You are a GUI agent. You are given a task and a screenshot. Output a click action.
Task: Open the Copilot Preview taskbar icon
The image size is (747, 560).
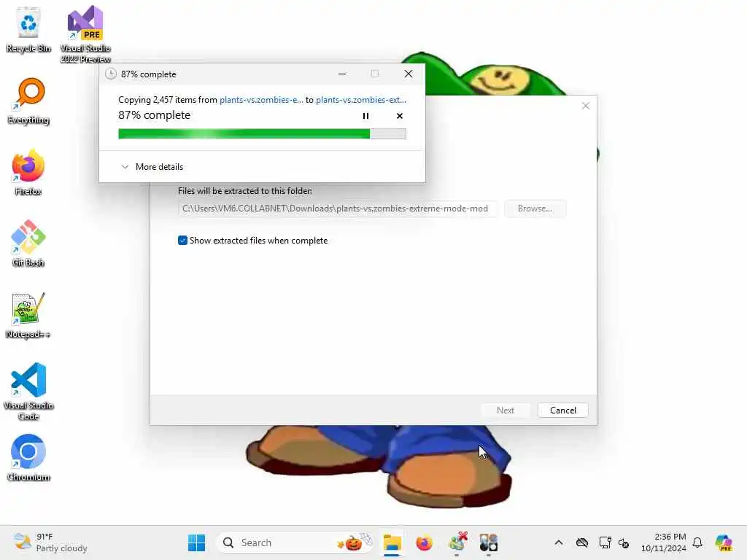click(724, 542)
